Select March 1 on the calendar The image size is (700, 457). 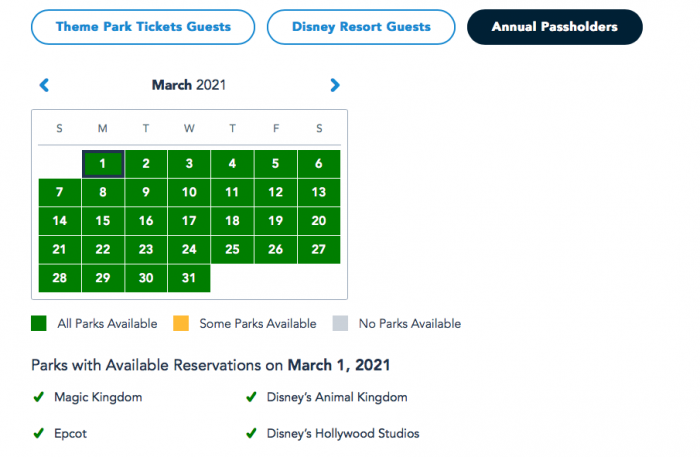click(103, 164)
